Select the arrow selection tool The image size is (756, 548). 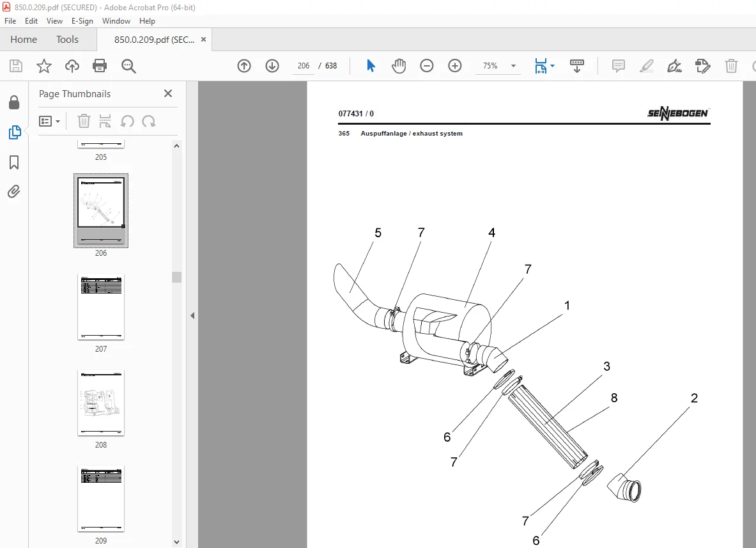370,66
